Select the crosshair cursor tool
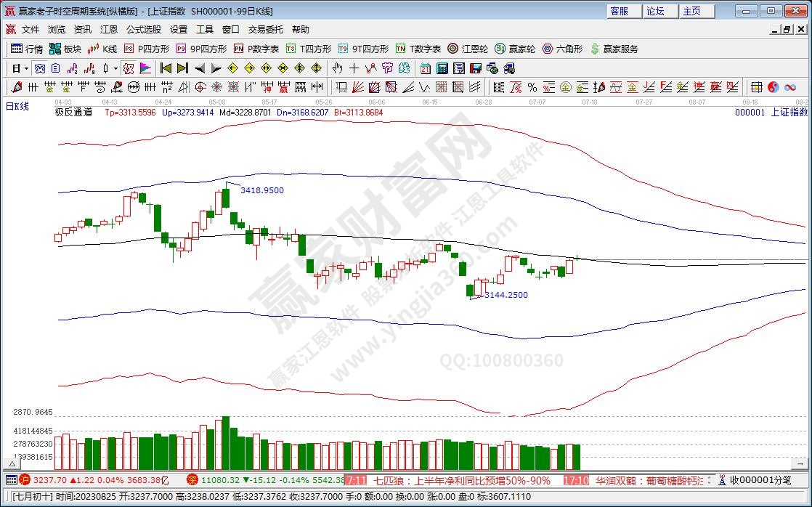The width and height of the screenshot is (812, 507). pos(354,68)
